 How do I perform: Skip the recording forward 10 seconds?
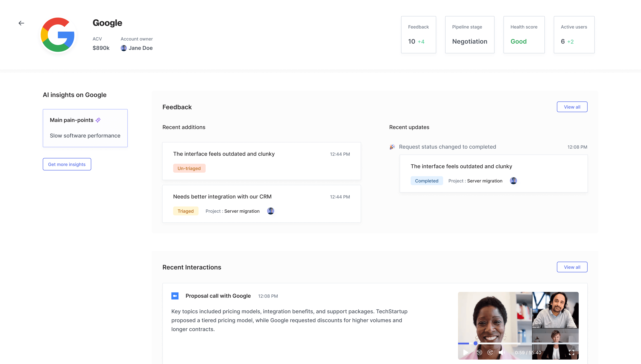tap(490, 352)
